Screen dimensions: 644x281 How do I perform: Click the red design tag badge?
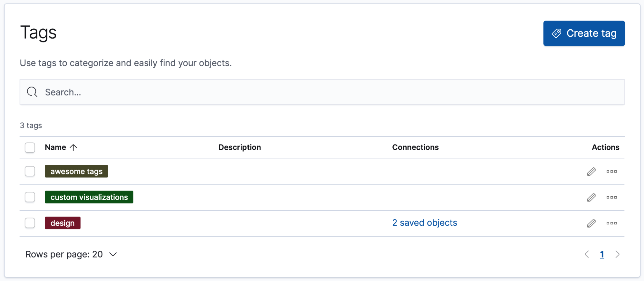(x=62, y=223)
